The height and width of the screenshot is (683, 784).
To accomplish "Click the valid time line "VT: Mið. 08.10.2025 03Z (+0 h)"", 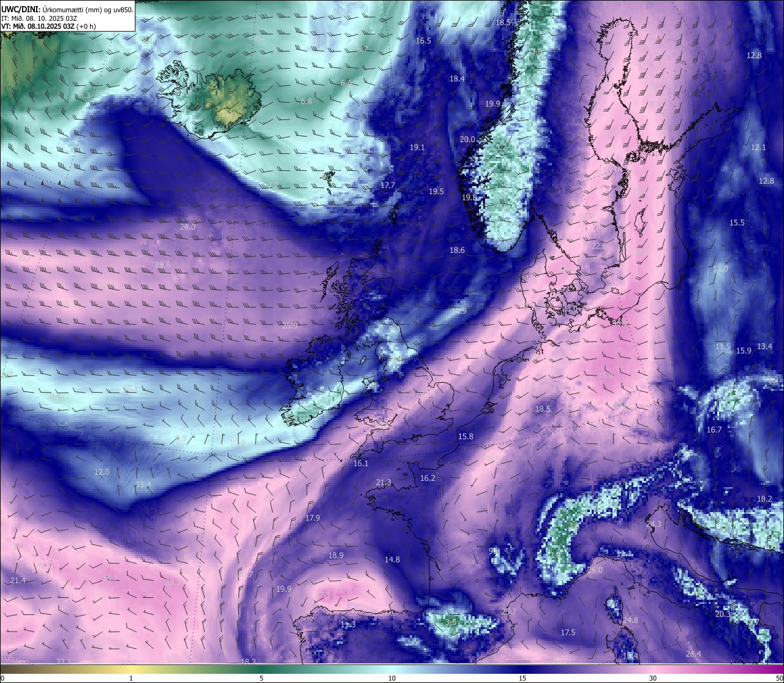I will click(x=48, y=26).
